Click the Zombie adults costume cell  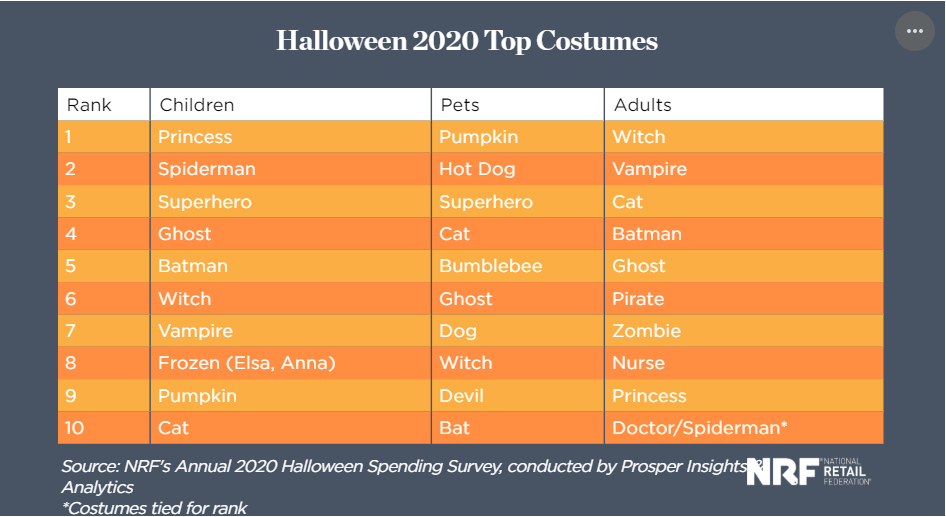click(x=646, y=331)
